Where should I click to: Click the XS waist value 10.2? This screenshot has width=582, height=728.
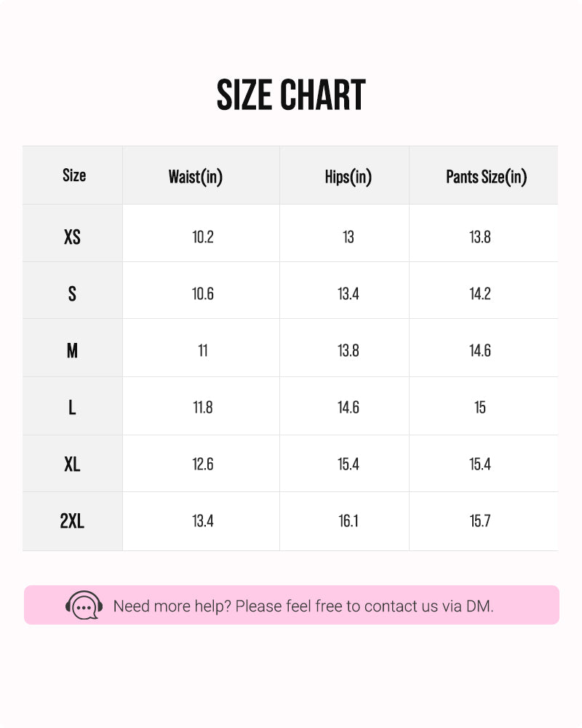(202, 237)
